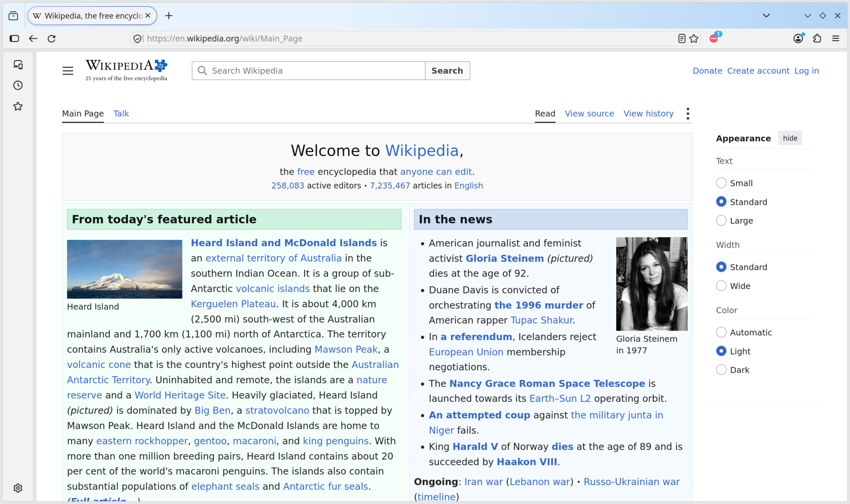Open the Wikipedia main menu hamburger icon

pyautogui.click(x=68, y=71)
